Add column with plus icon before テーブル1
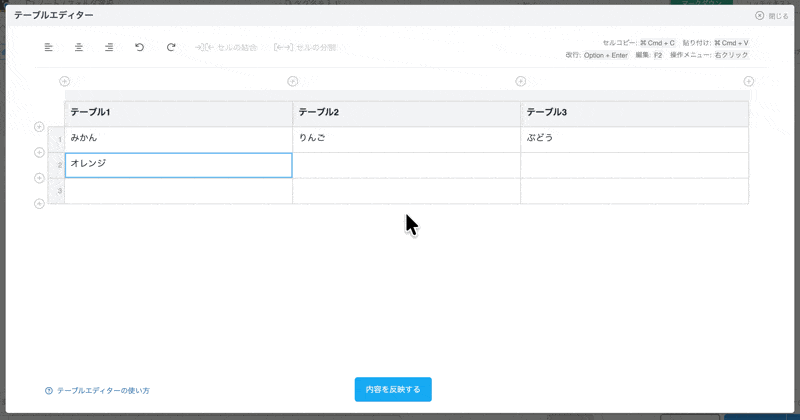This screenshot has width=800, height=420. pyautogui.click(x=64, y=81)
